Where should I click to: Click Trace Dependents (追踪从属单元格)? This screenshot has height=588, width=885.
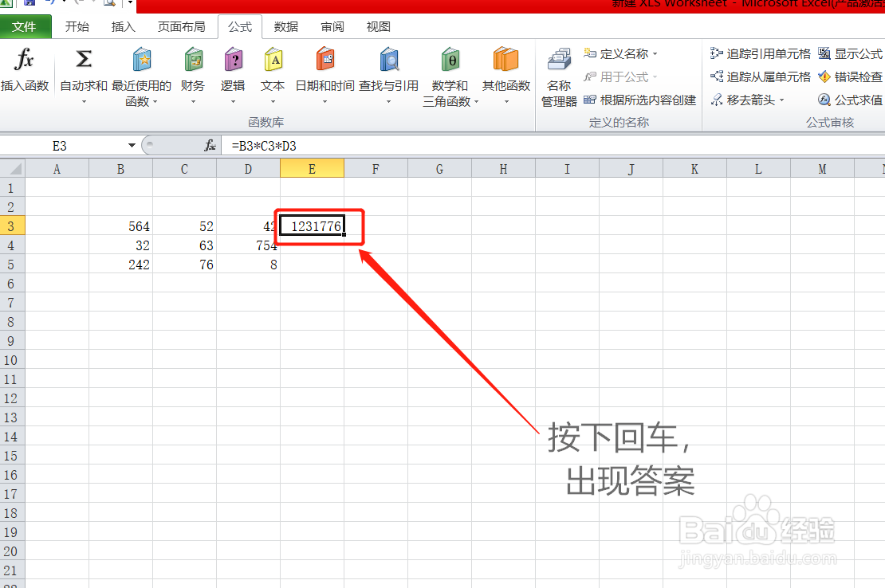coord(761,76)
